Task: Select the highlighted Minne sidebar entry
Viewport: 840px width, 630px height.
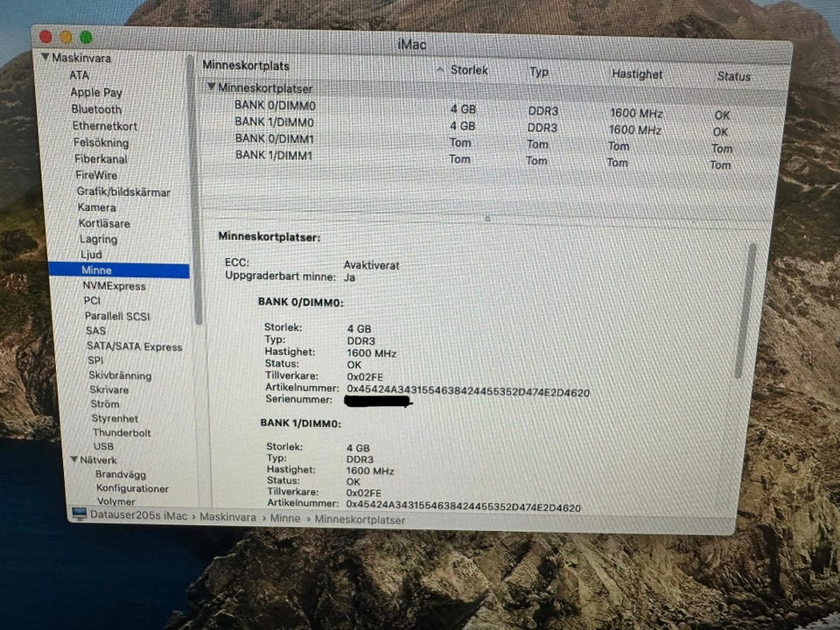Action: click(119, 270)
